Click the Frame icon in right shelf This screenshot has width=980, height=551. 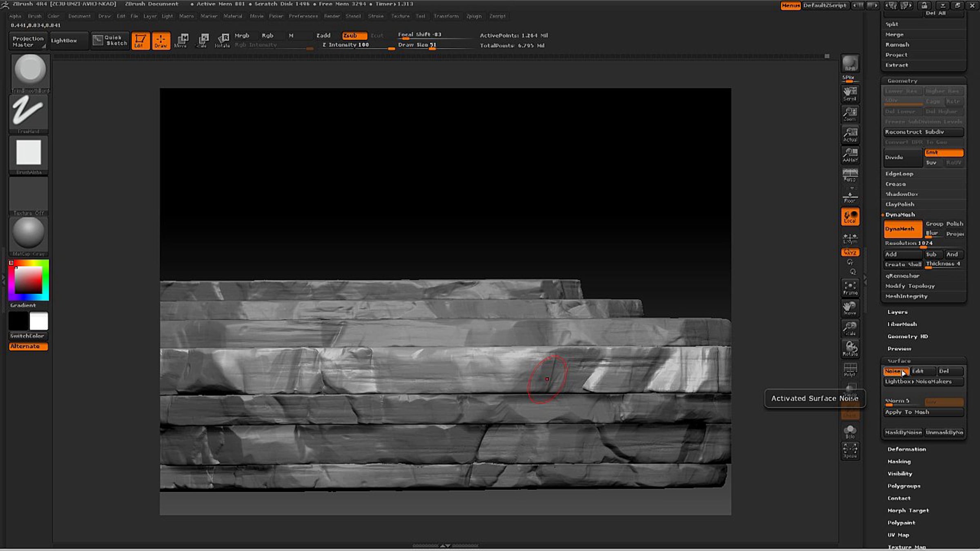pos(850,287)
